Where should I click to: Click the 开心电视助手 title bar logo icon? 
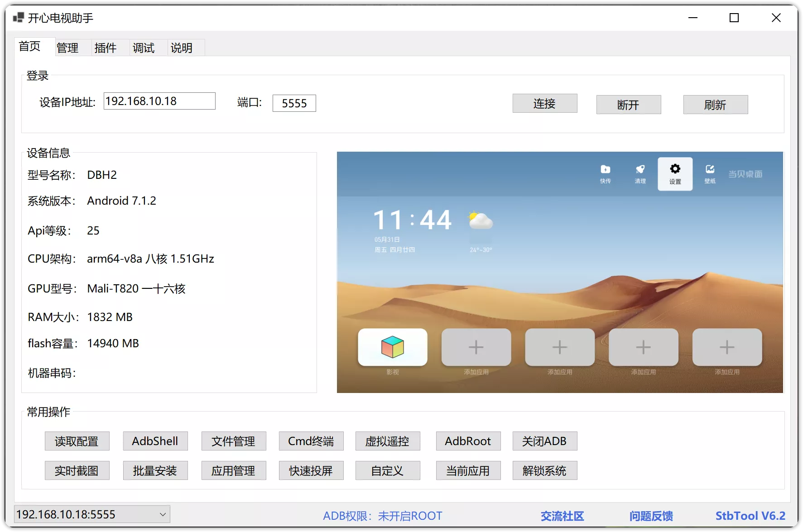coord(19,17)
